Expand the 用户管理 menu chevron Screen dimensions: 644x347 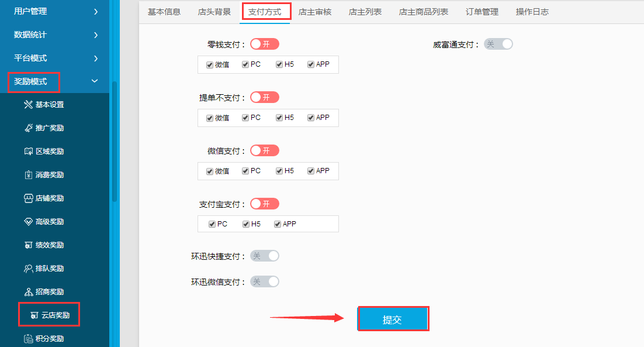point(96,12)
